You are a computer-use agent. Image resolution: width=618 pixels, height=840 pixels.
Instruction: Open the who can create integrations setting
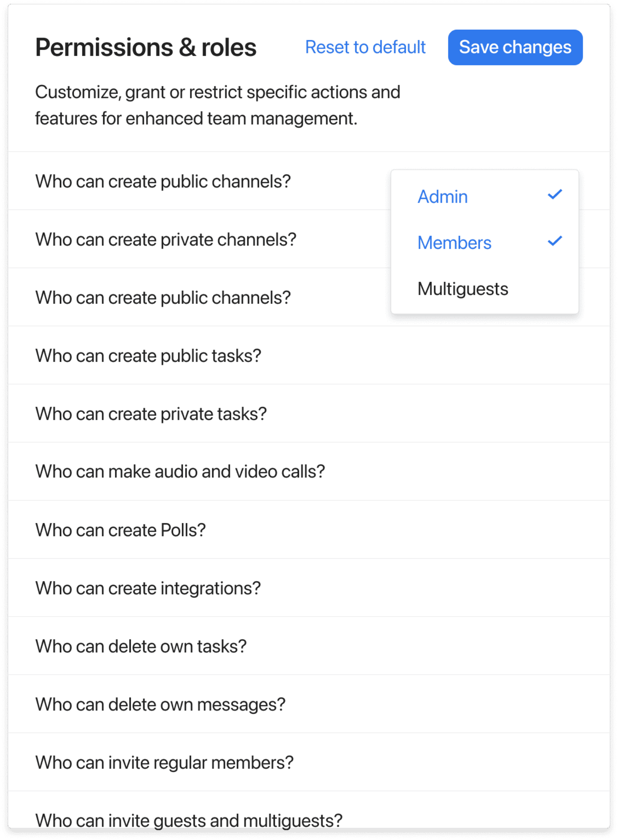148,588
